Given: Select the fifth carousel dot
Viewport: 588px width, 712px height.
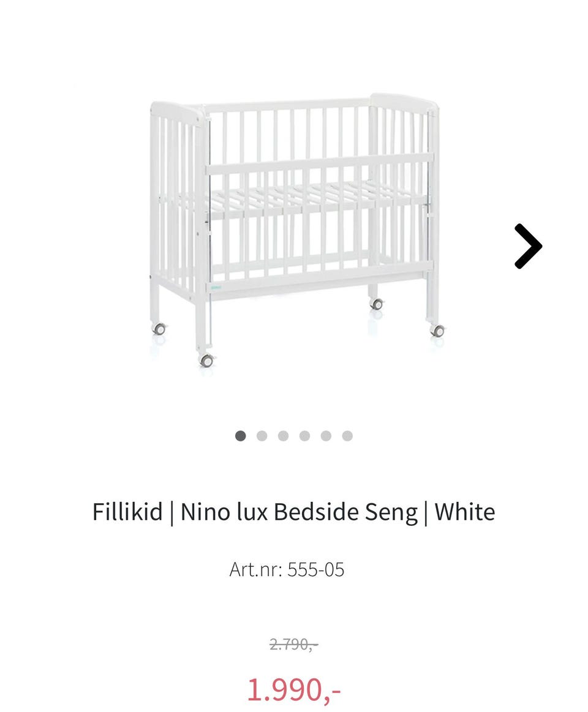Looking at the screenshot, I should click(x=326, y=436).
